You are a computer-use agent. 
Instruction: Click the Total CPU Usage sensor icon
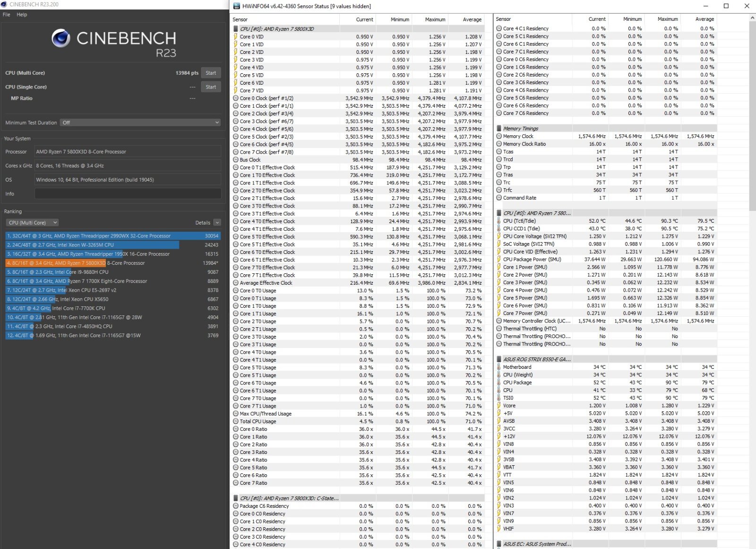click(236, 421)
